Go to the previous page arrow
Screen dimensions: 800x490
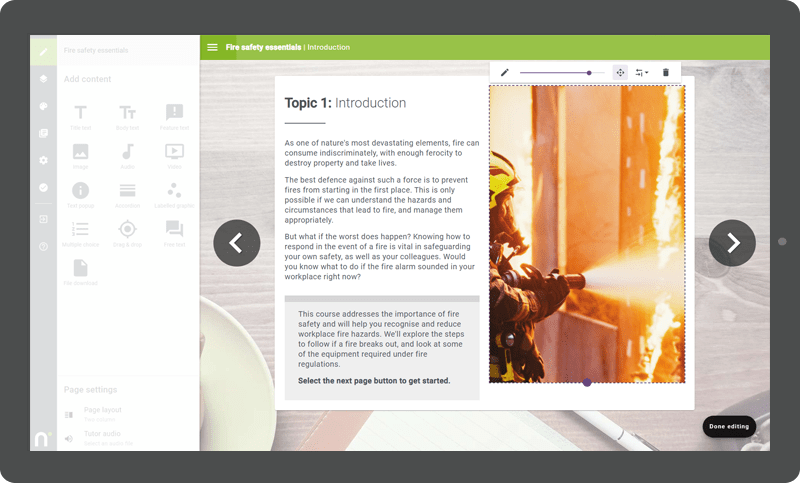coord(237,243)
